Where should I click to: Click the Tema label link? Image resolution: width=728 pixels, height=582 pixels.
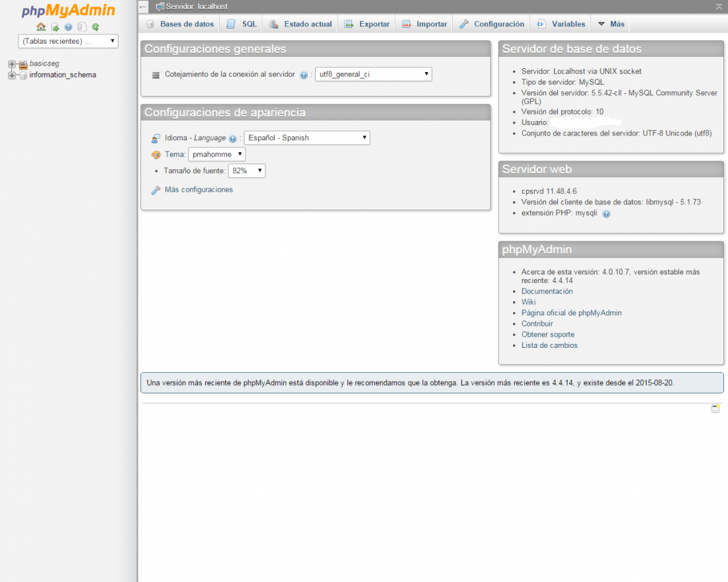click(175, 155)
